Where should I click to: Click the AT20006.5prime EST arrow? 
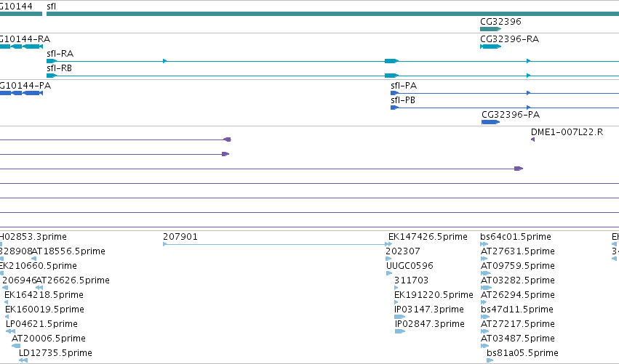click(x=16, y=346)
